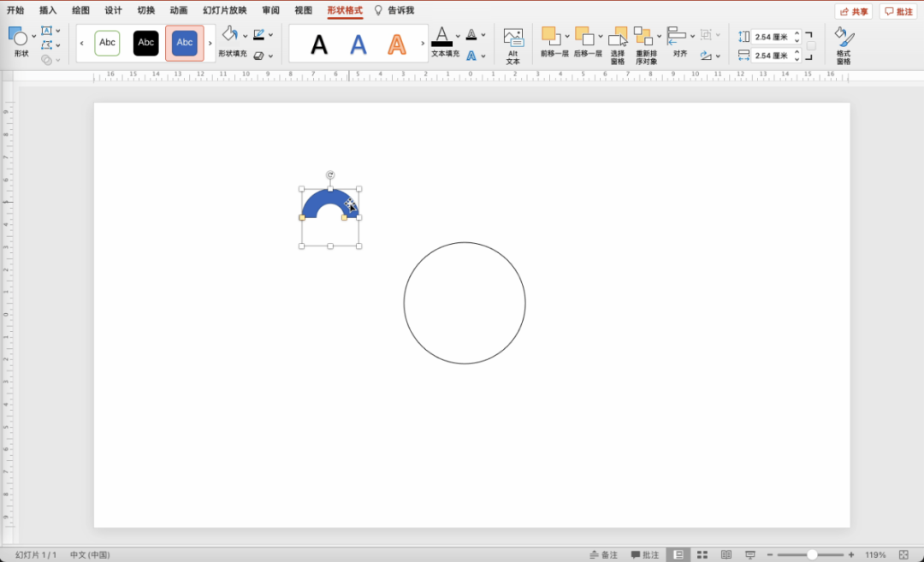This screenshot has height=562, width=924.
Task: Open the 选择窗格 selection pane
Action: pos(618,46)
